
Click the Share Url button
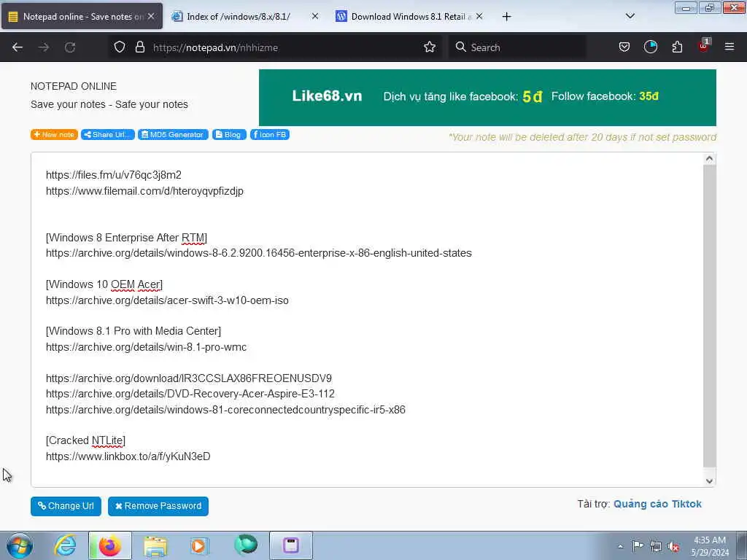coord(108,135)
